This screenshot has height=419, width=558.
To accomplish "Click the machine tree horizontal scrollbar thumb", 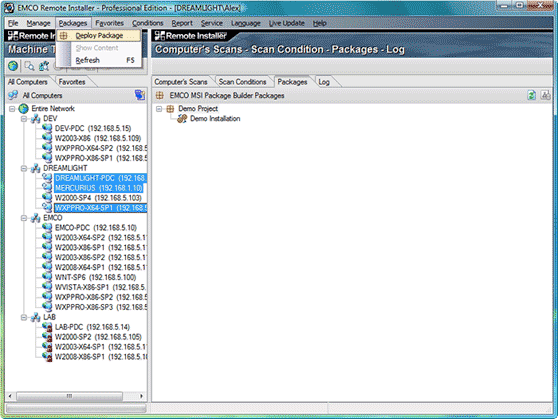I will coord(69,396).
